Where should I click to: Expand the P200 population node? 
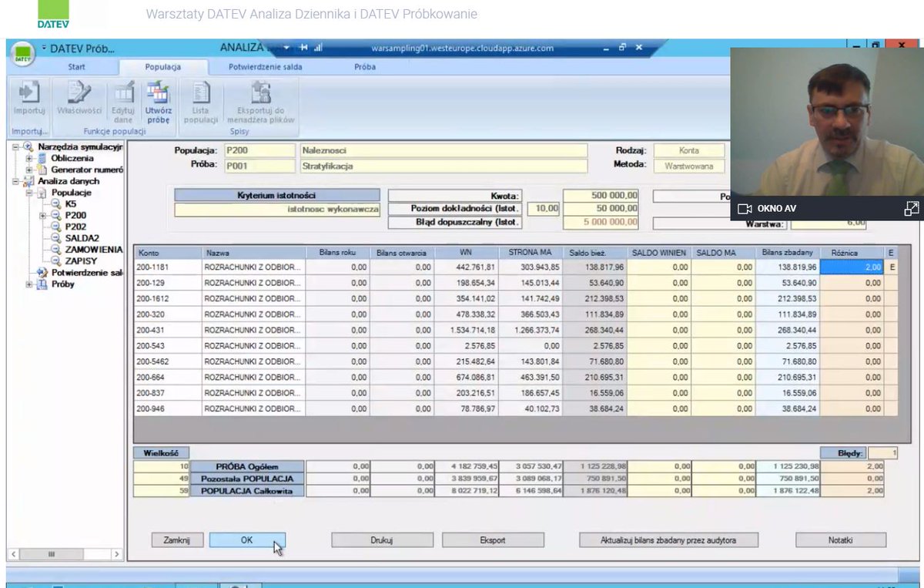[43, 216]
